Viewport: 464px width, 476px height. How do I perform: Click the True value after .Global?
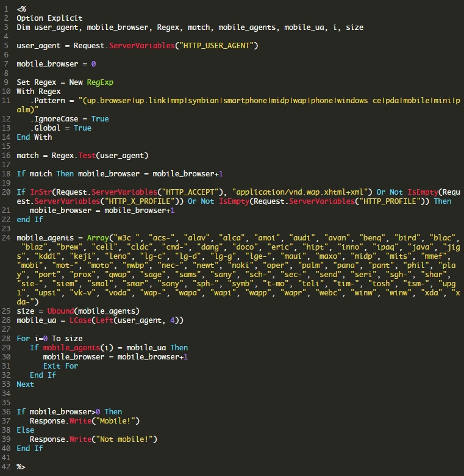coord(82,128)
